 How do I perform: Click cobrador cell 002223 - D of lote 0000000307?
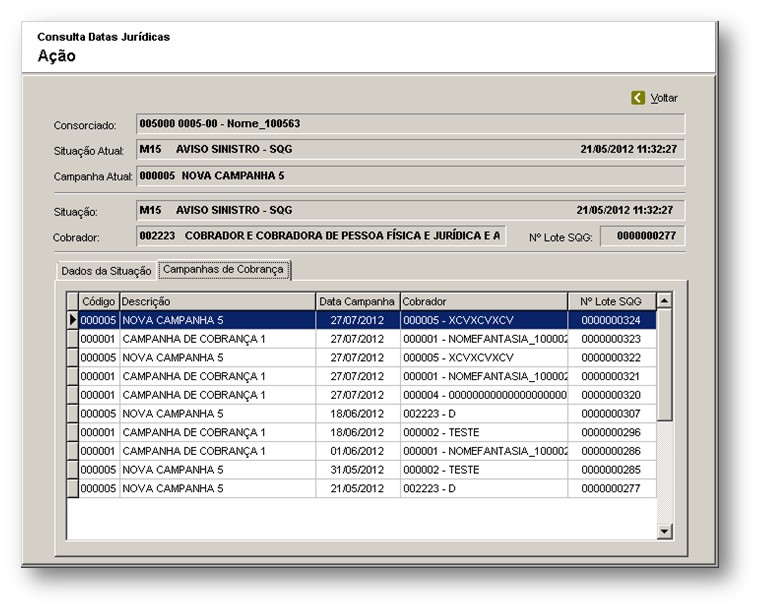pos(484,413)
